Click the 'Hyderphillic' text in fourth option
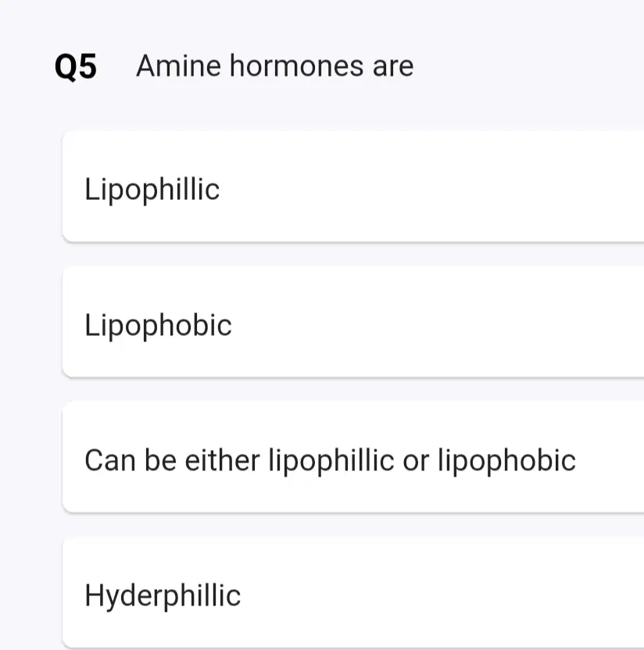 point(162,596)
